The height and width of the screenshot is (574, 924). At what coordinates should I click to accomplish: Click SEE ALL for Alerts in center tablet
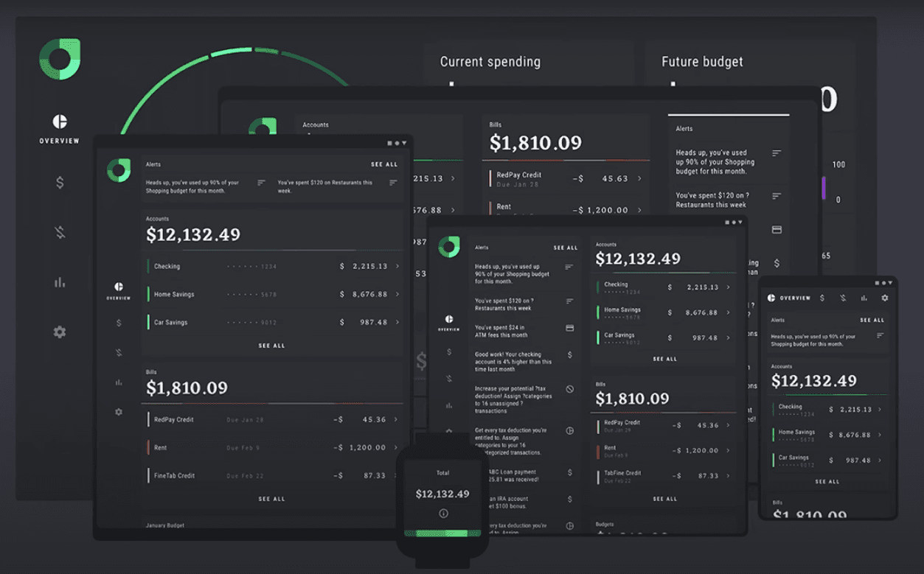[566, 248]
